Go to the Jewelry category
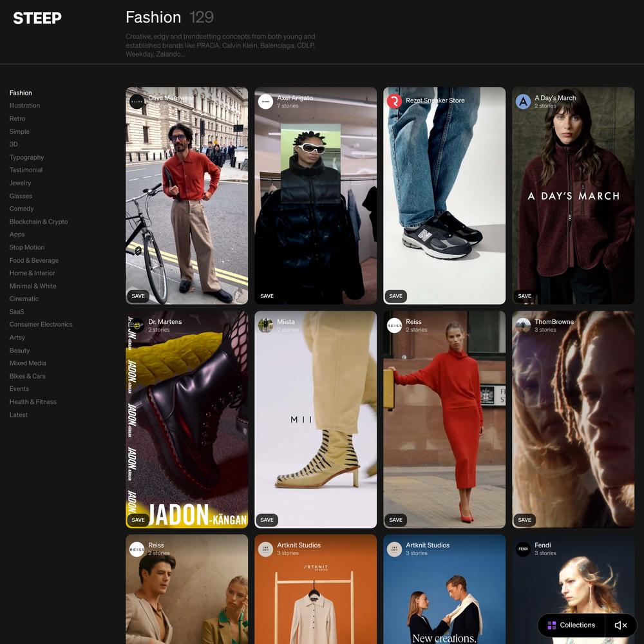Image resolution: width=644 pixels, height=644 pixels. tap(20, 183)
